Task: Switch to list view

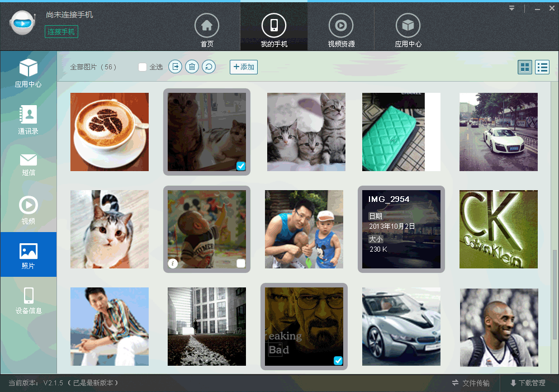Action: click(542, 68)
